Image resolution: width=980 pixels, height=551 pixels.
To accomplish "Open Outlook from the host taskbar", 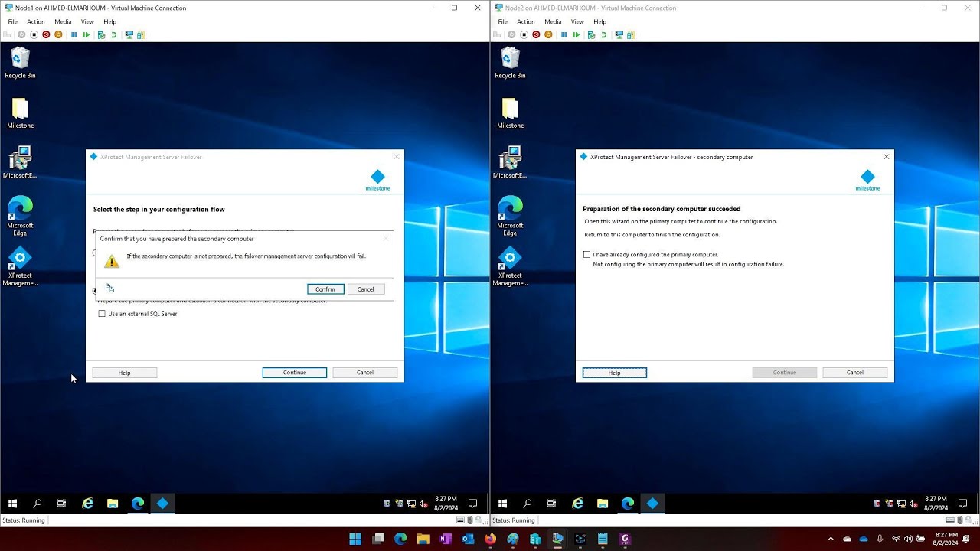I will pyautogui.click(x=468, y=539).
